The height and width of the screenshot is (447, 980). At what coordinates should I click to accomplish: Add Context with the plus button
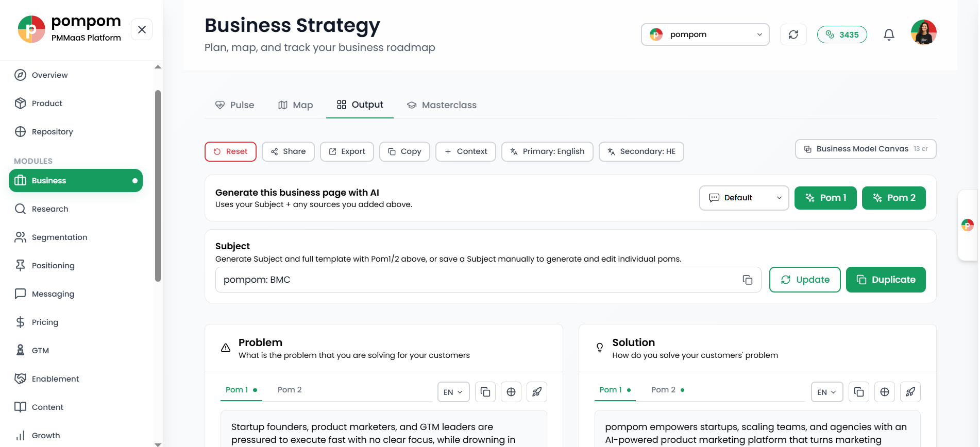click(x=465, y=151)
